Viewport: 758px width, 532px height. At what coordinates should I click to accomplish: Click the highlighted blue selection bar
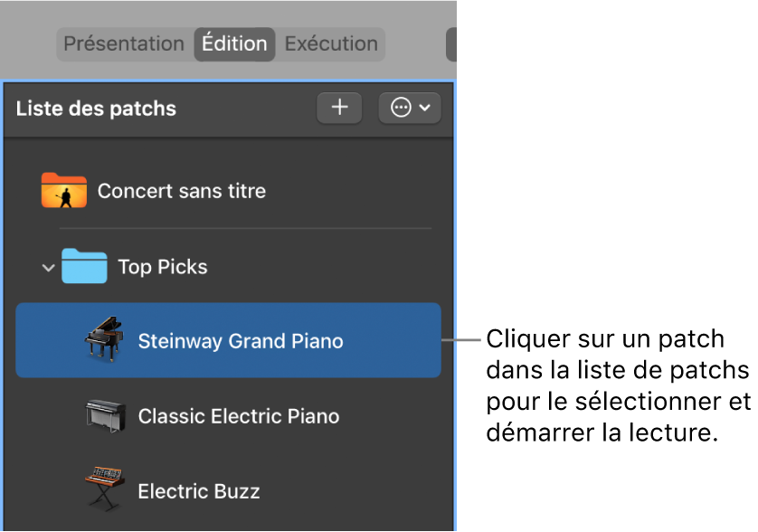[228, 341]
